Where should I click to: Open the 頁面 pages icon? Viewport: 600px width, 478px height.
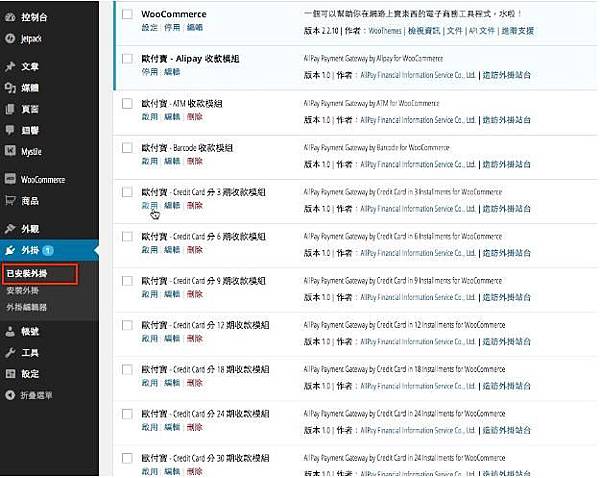[10, 109]
